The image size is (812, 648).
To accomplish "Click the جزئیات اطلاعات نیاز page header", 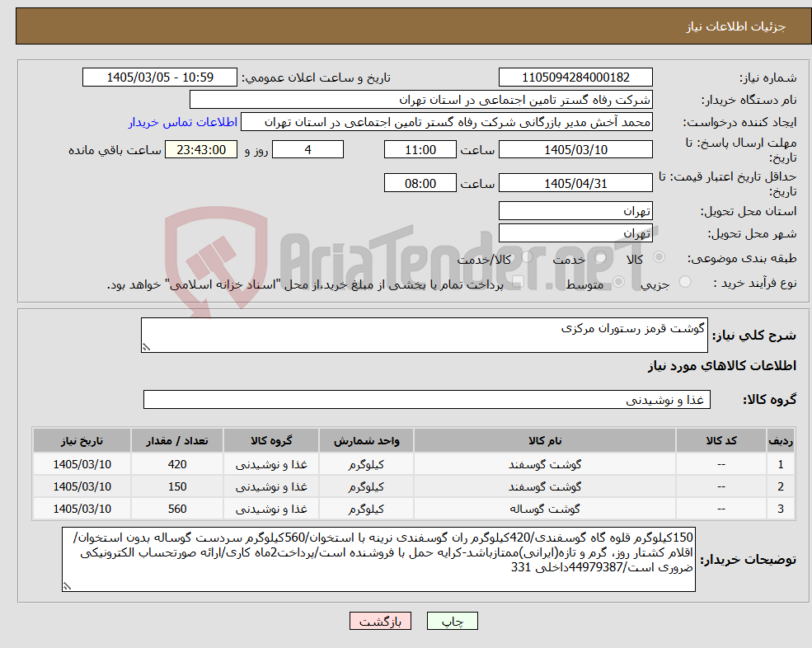I will point(736,26).
